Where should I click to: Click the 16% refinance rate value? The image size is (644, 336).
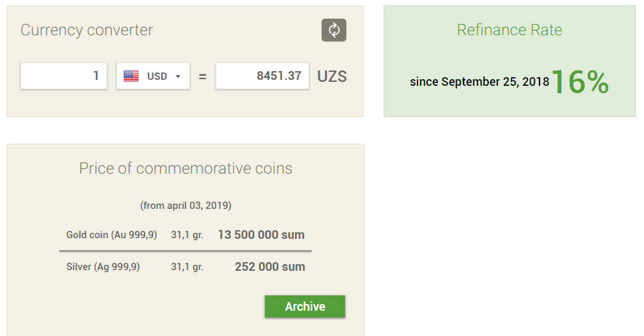pyautogui.click(x=580, y=82)
